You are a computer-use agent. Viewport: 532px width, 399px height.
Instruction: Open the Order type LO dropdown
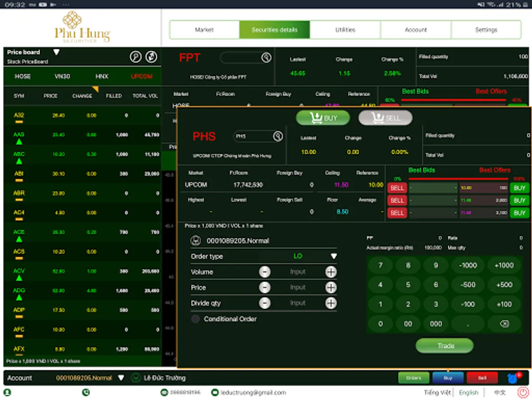pos(334,256)
